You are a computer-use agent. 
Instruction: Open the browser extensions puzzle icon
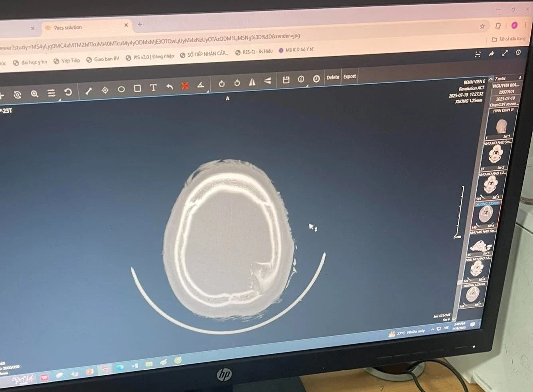click(x=498, y=26)
